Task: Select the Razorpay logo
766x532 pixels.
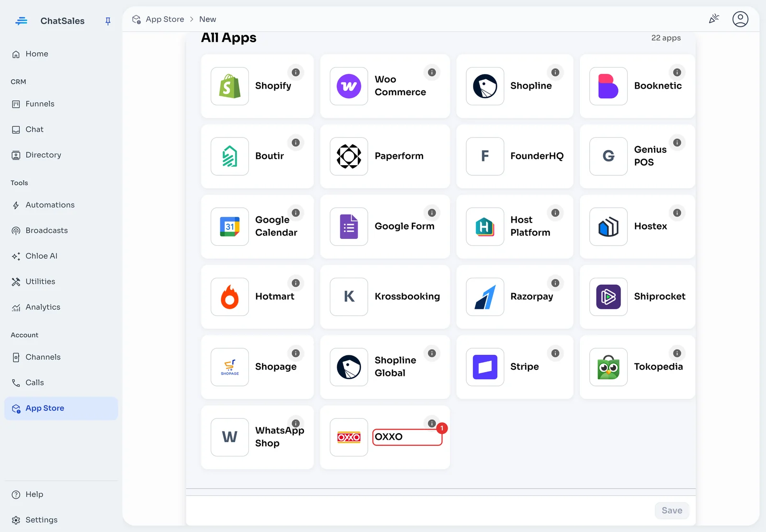Action: 485,297
